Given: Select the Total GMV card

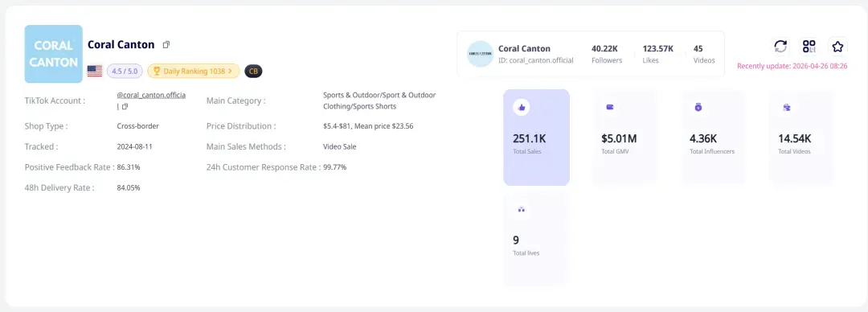Looking at the screenshot, I should [x=625, y=138].
